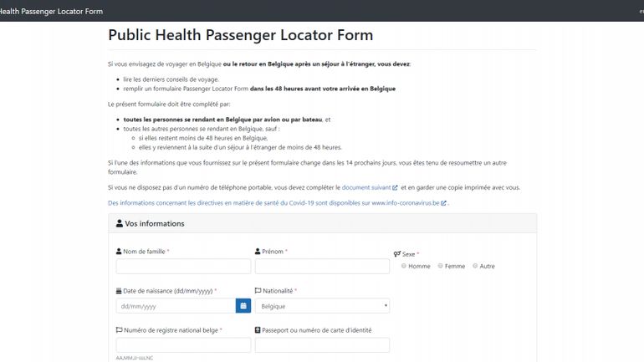Open the date picker calendar icon
This screenshot has height=362, width=644.
coord(243,306)
